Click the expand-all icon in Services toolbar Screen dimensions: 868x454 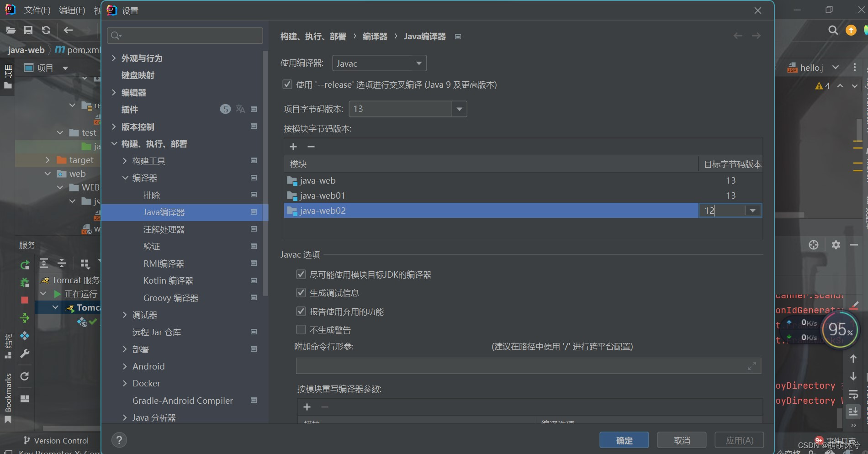[44, 263]
